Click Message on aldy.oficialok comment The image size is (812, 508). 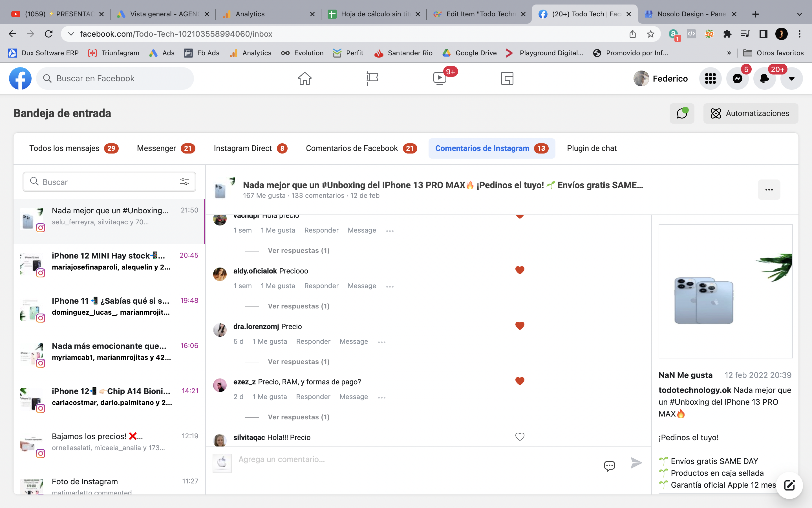(x=362, y=286)
